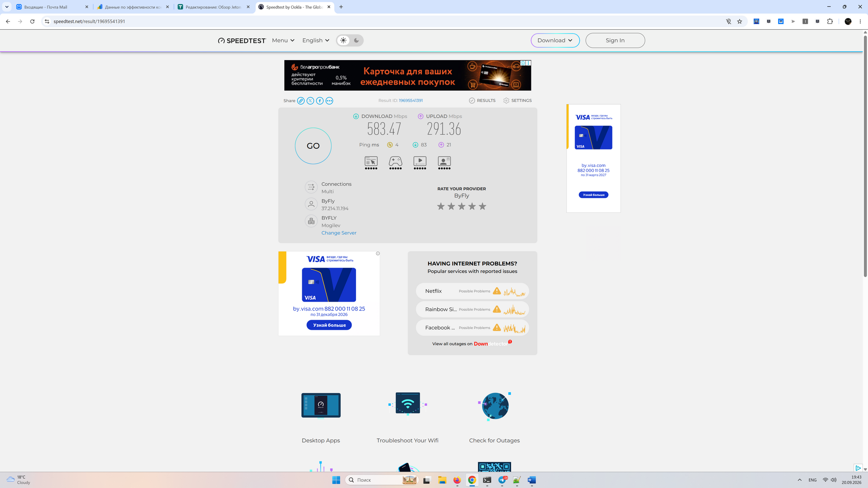This screenshot has height=488, width=868.
Task: Switch to the dark mode moon toggle
Action: [356, 40]
